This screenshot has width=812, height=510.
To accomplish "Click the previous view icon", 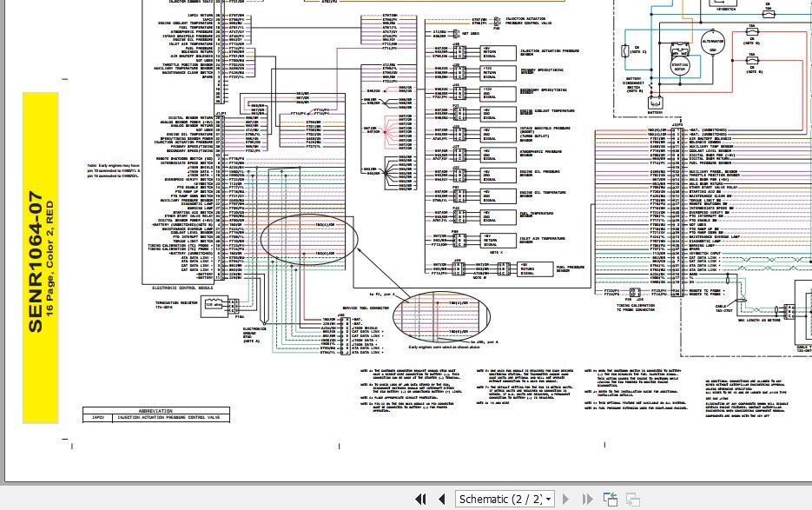I will [x=611, y=499].
